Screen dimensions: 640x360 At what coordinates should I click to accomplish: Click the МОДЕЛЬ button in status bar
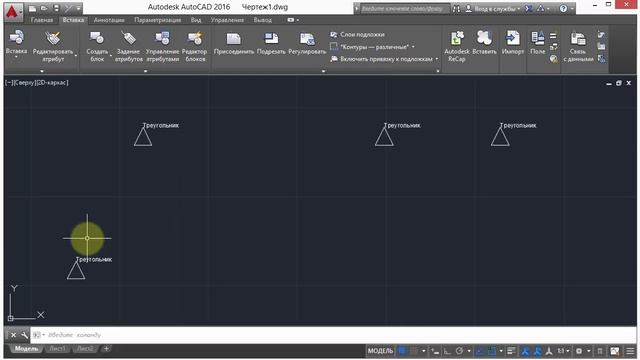click(380, 351)
